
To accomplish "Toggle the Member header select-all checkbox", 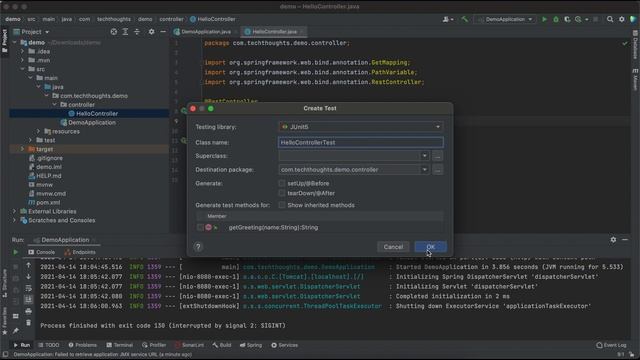I will coord(200,216).
